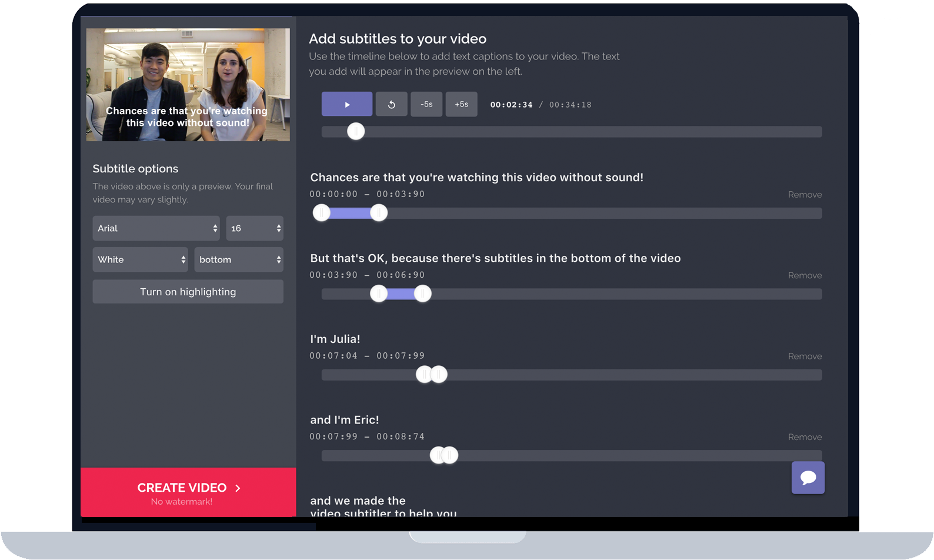
Task: Click the end handle of first subtitle range
Action: (379, 212)
